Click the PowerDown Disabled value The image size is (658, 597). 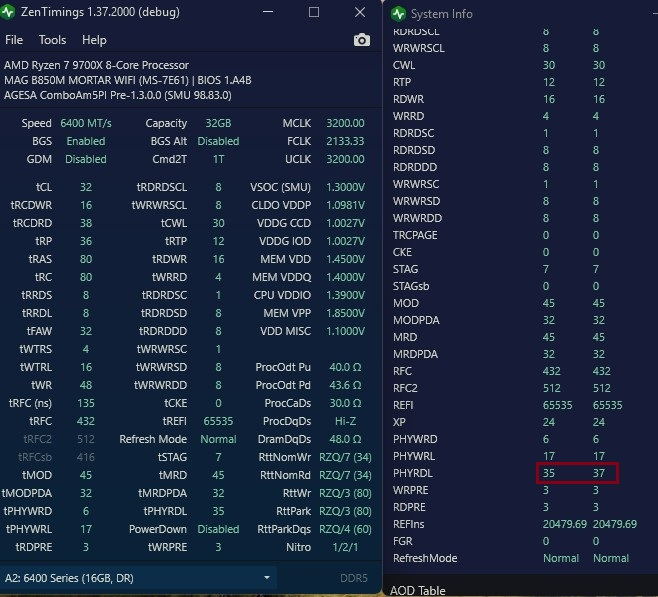tap(218, 529)
